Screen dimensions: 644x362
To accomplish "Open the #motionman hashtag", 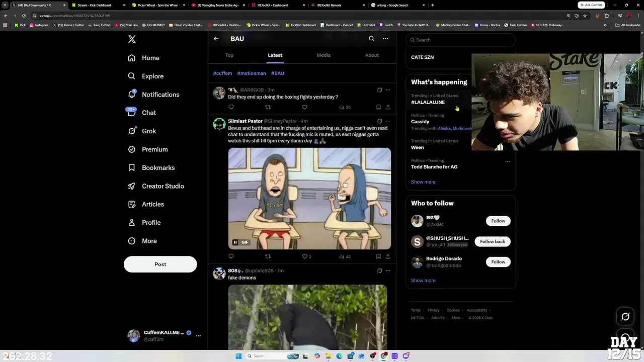I will 252,73.
